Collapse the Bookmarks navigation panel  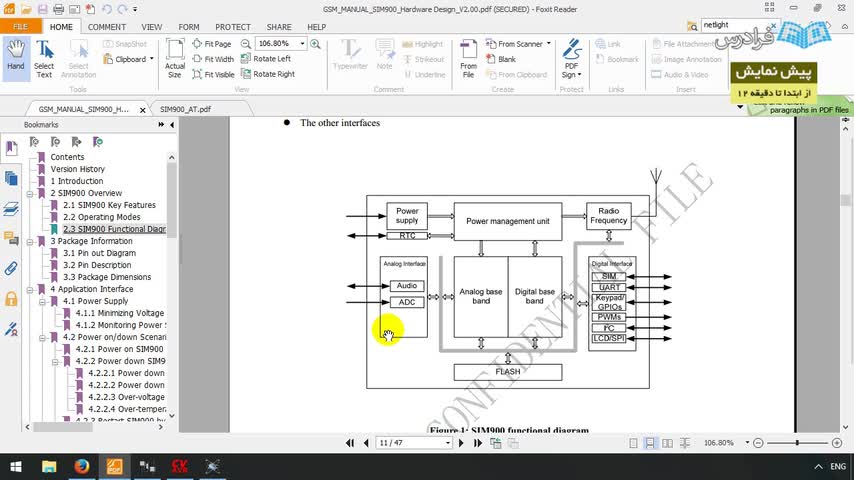point(172,125)
